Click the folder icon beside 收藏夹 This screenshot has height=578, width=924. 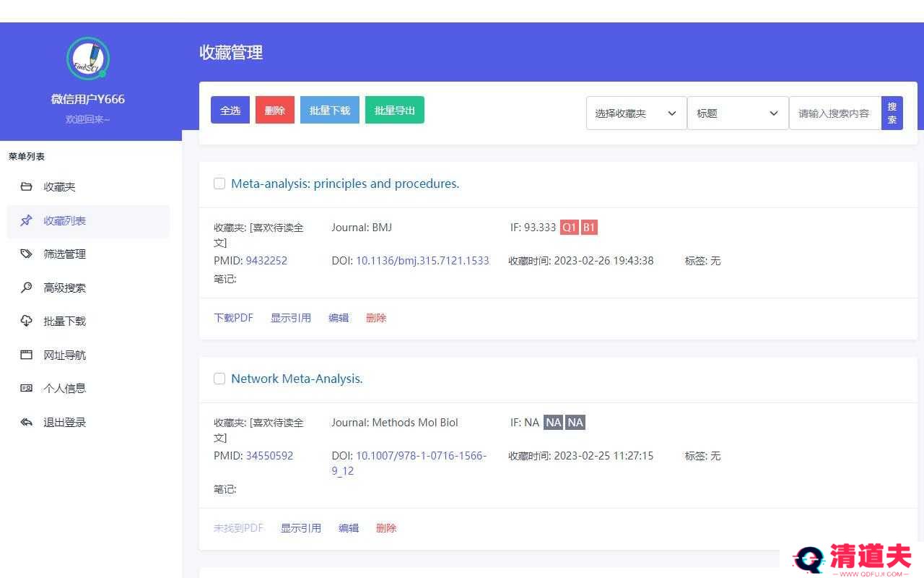[x=27, y=187]
